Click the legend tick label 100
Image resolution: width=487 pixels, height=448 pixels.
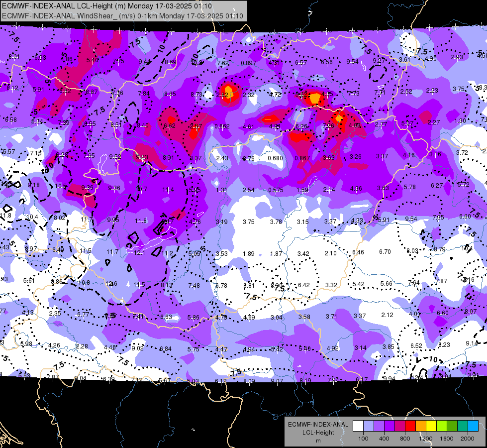(x=363, y=439)
